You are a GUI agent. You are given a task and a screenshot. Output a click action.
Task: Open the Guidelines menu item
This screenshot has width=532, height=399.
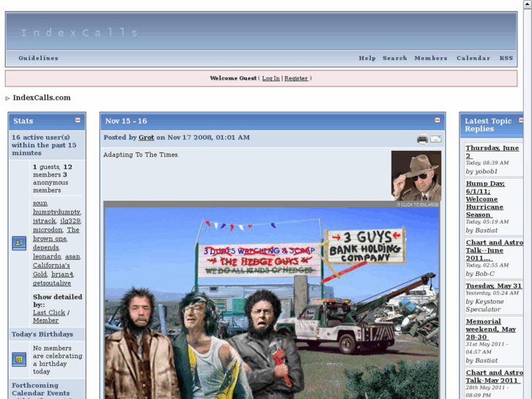point(38,58)
